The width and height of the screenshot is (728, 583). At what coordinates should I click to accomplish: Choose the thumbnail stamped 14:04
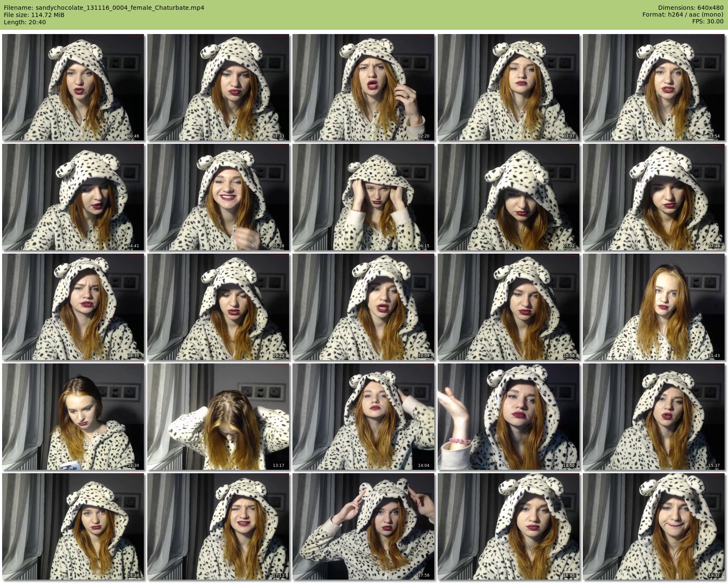pos(364,417)
